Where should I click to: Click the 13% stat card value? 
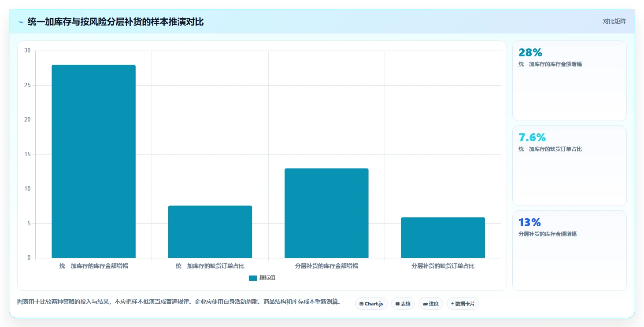click(529, 223)
